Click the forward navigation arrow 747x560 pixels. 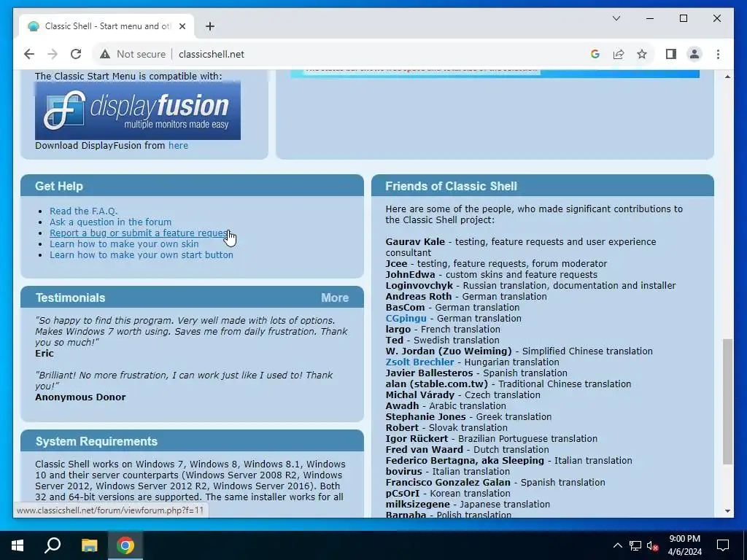53,54
